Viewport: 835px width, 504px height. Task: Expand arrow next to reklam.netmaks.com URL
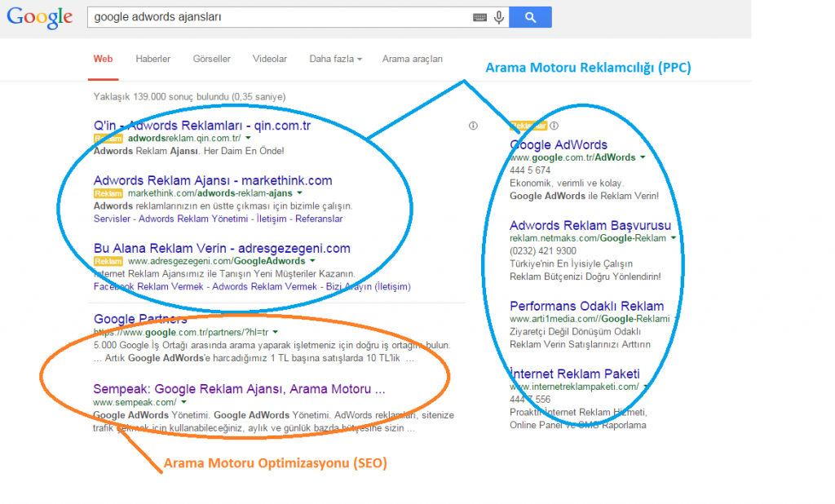click(x=673, y=237)
